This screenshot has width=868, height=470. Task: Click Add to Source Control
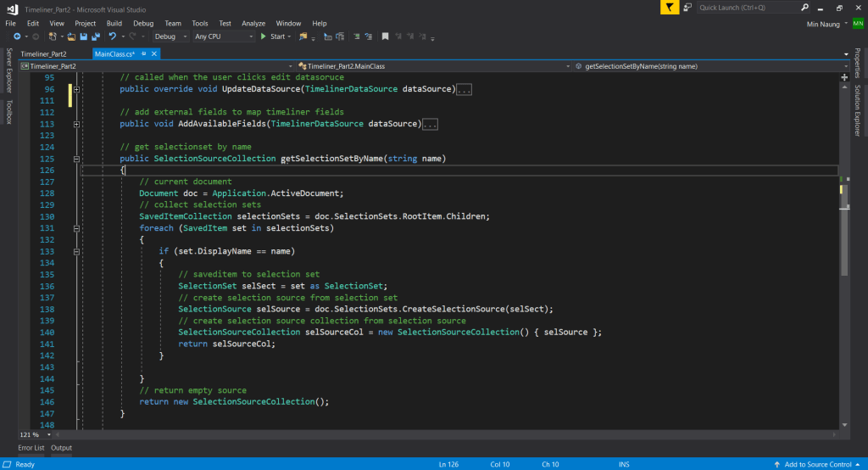[818, 464]
